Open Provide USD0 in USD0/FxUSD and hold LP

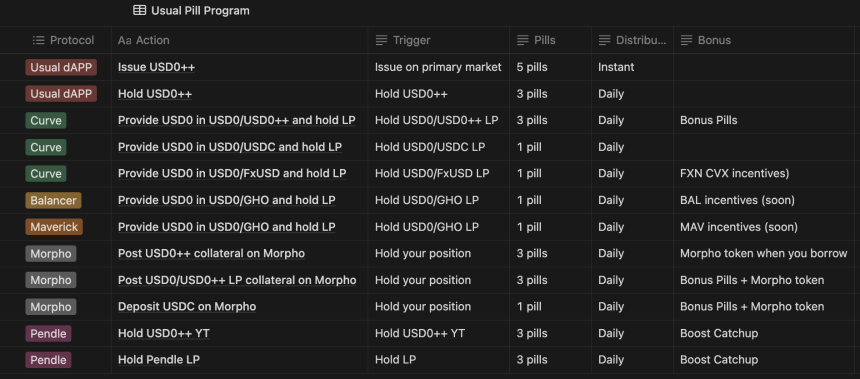[232, 173]
